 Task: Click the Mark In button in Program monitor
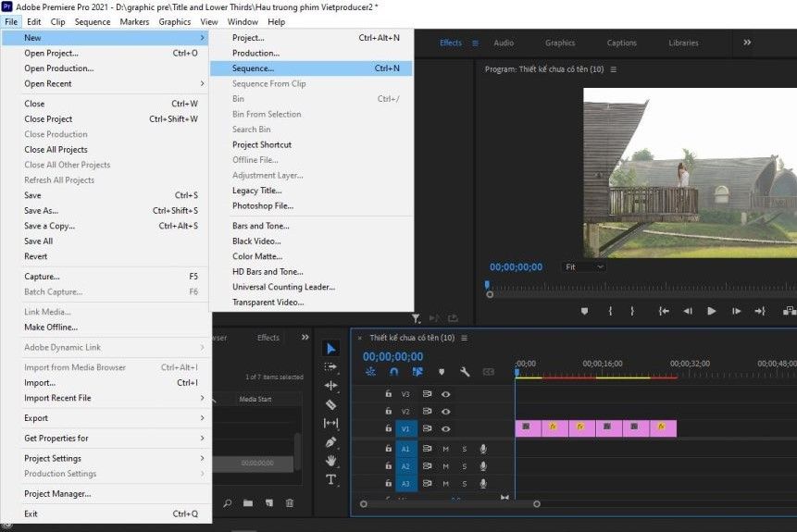point(610,312)
